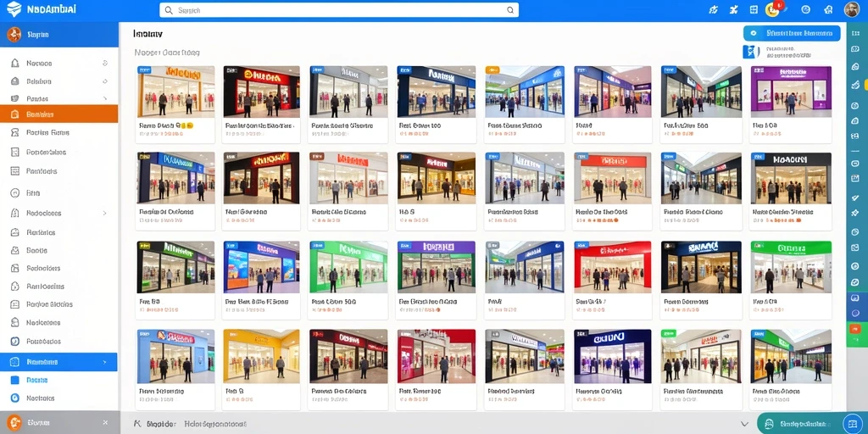The height and width of the screenshot is (434, 868).
Task: Click the blue pill button at the top right
Action: [x=792, y=33]
